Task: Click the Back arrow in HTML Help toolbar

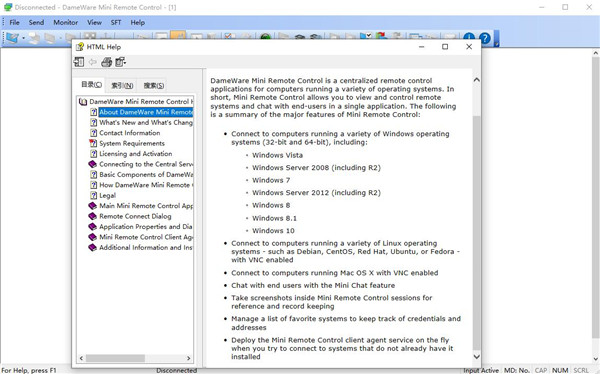Action: [93, 62]
